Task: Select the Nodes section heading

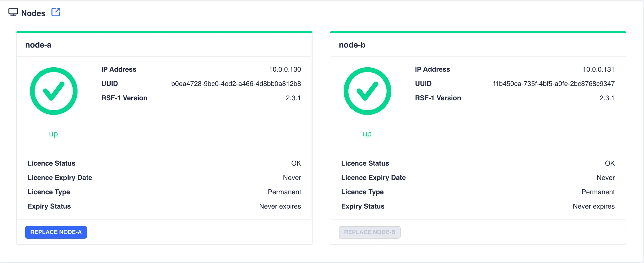Action: 33,13
